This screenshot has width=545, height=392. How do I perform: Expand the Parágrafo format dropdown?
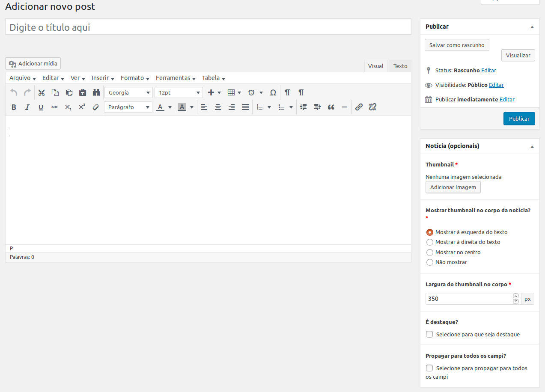pyautogui.click(x=128, y=107)
